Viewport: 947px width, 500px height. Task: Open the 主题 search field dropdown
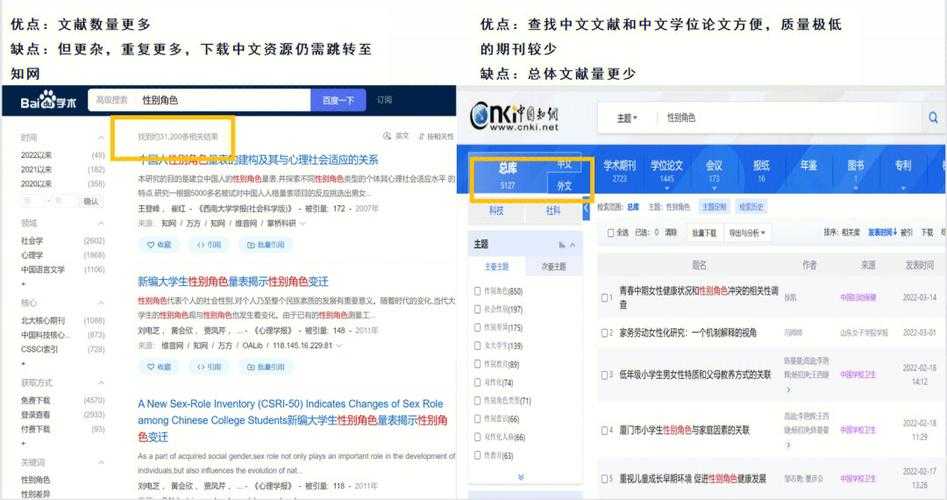[626, 117]
